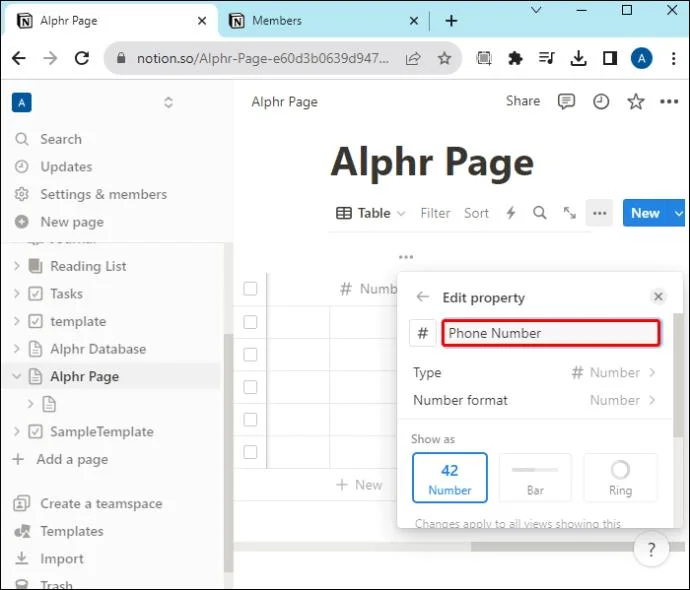Collapse the Alphr Page tree item
This screenshot has height=590, width=690.
pyautogui.click(x=17, y=377)
